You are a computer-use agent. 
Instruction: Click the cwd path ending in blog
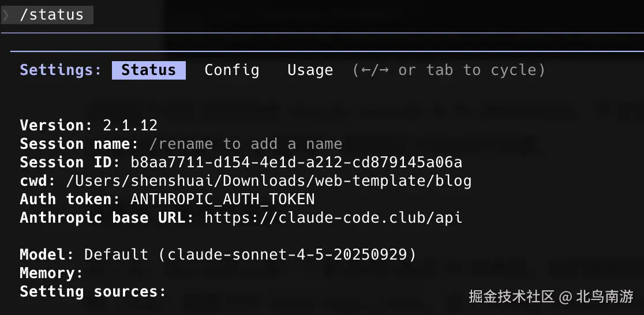pyautogui.click(x=269, y=181)
